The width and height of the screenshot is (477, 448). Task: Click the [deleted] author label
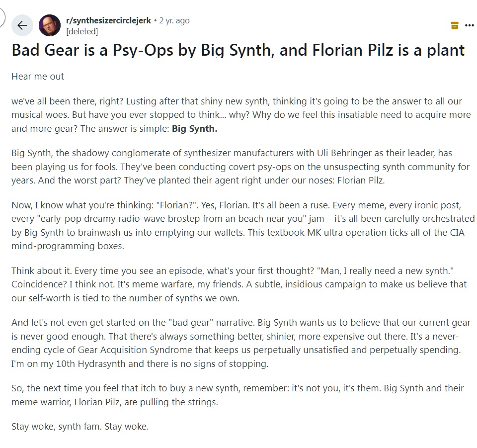pyautogui.click(x=82, y=31)
